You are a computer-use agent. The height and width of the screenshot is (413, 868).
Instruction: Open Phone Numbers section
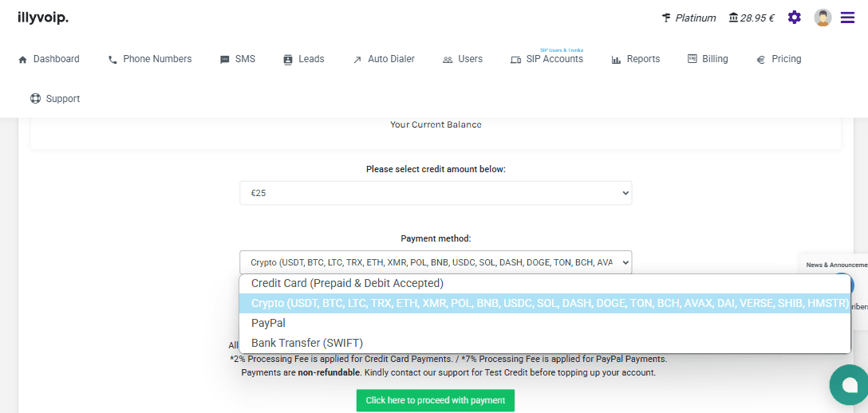click(x=150, y=59)
